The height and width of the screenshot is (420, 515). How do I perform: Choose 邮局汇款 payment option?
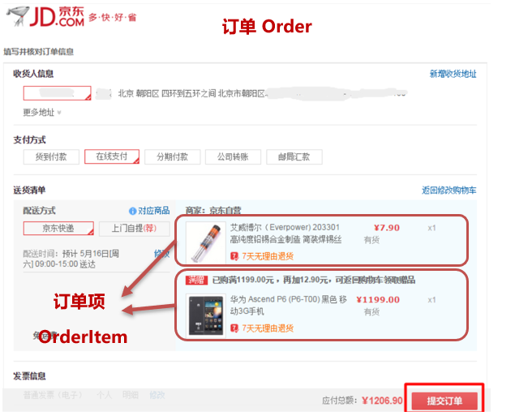294,157
